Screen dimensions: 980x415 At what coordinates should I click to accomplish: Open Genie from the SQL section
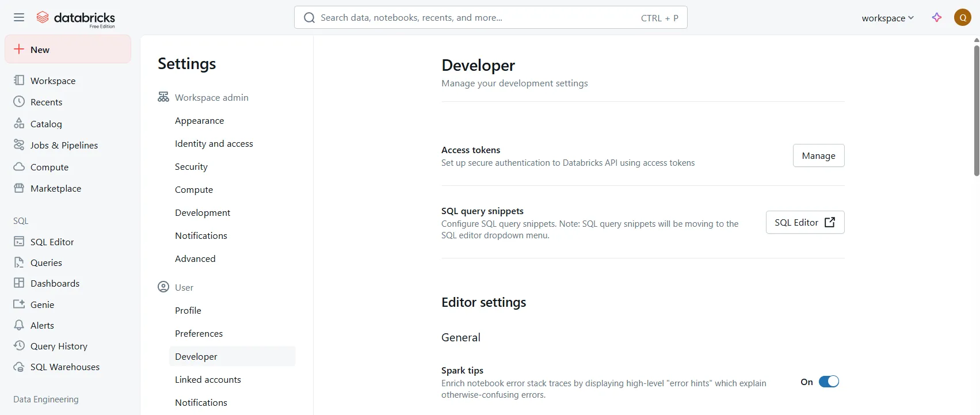tap(42, 304)
